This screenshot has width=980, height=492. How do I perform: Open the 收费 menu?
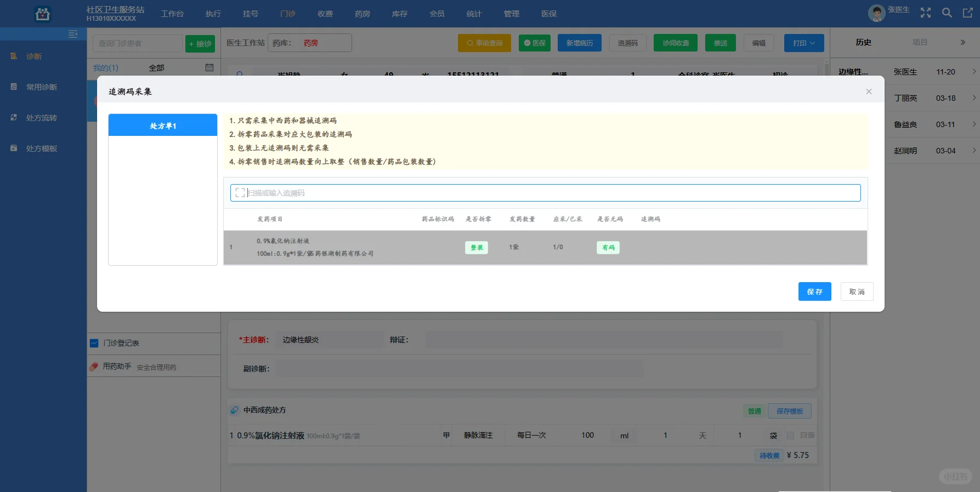[325, 14]
